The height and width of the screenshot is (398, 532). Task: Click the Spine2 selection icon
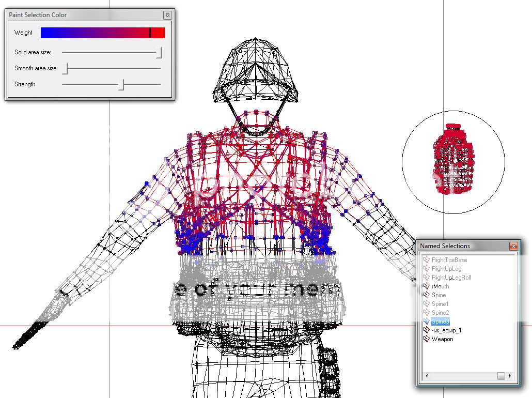tap(427, 313)
